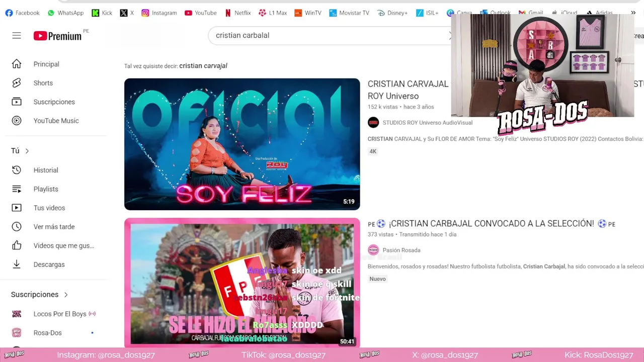Open X bookmark
Screen dimensions: 644x362
(x=127, y=13)
